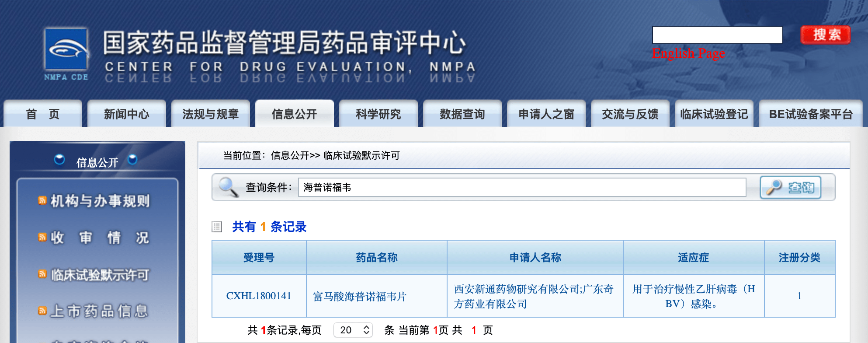Viewport: 868px width, 343px height.
Task: Open the 临床试验登记 navigation tab
Action: coord(714,114)
